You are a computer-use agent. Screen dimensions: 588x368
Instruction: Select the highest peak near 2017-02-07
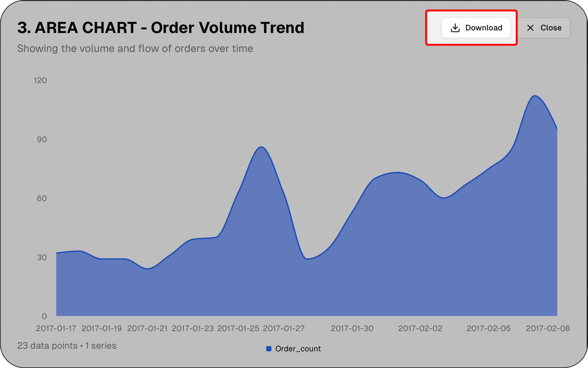(534, 96)
